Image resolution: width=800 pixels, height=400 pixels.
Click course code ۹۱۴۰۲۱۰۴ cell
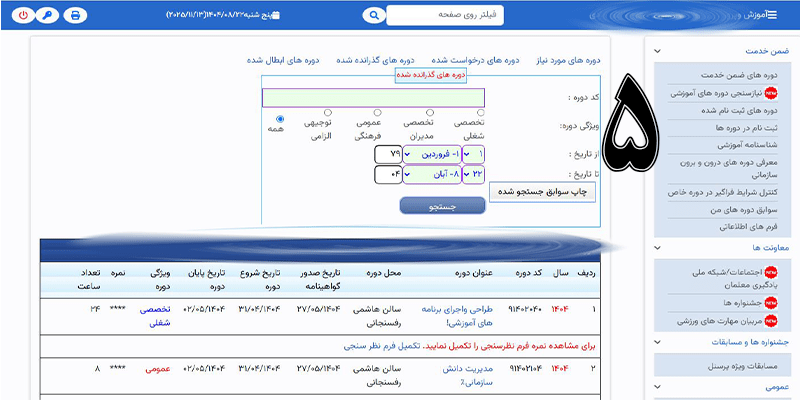pyautogui.click(x=525, y=368)
